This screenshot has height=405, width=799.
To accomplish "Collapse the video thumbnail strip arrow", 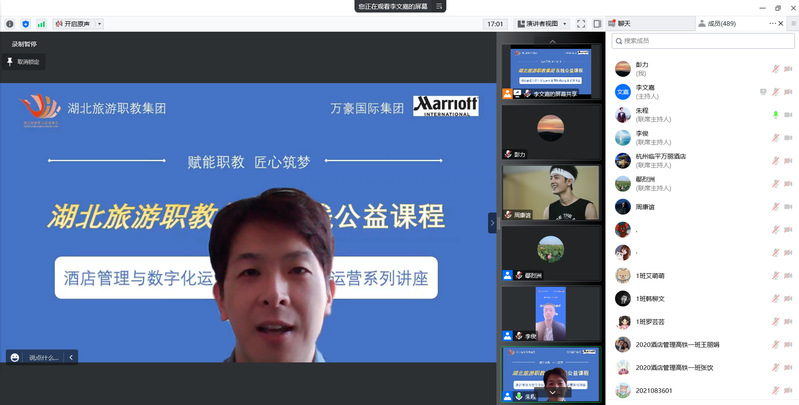I will [492, 223].
